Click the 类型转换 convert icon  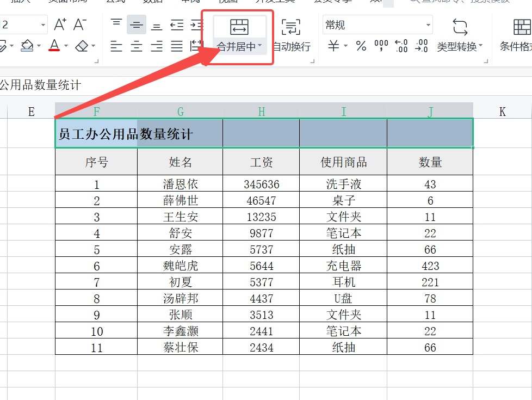click(x=460, y=27)
